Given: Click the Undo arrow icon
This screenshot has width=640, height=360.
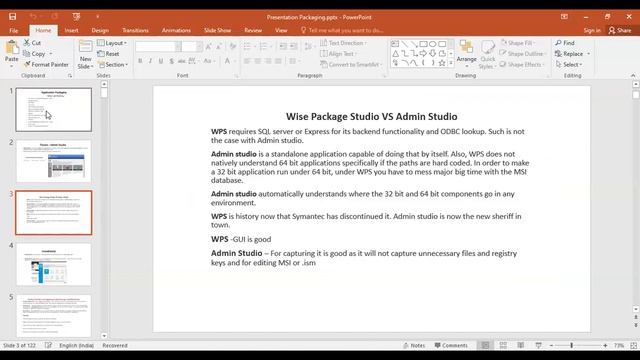Looking at the screenshot, I should click(33, 17).
